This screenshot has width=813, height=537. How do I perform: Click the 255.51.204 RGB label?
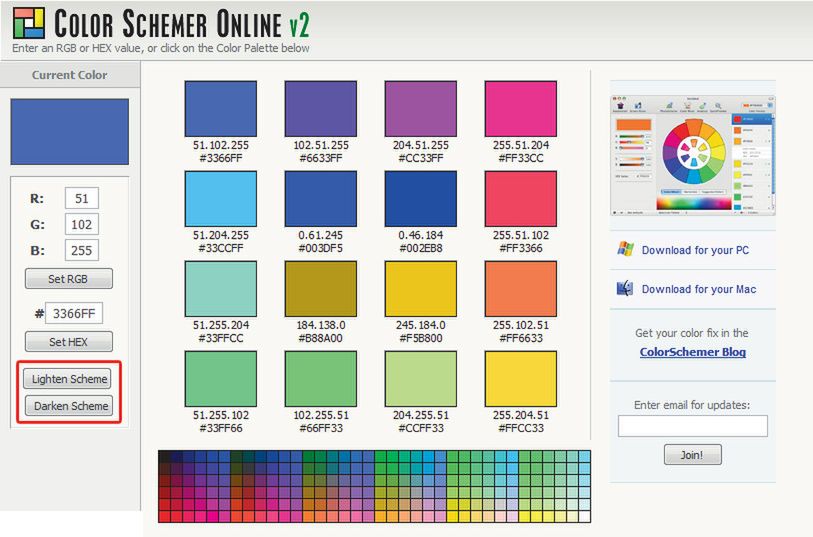click(x=521, y=145)
